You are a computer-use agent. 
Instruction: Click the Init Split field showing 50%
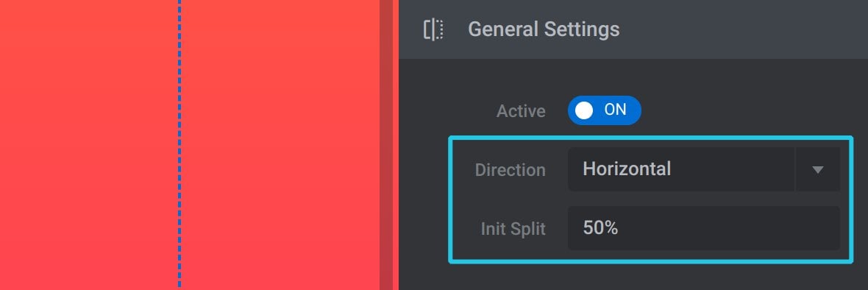703,228
